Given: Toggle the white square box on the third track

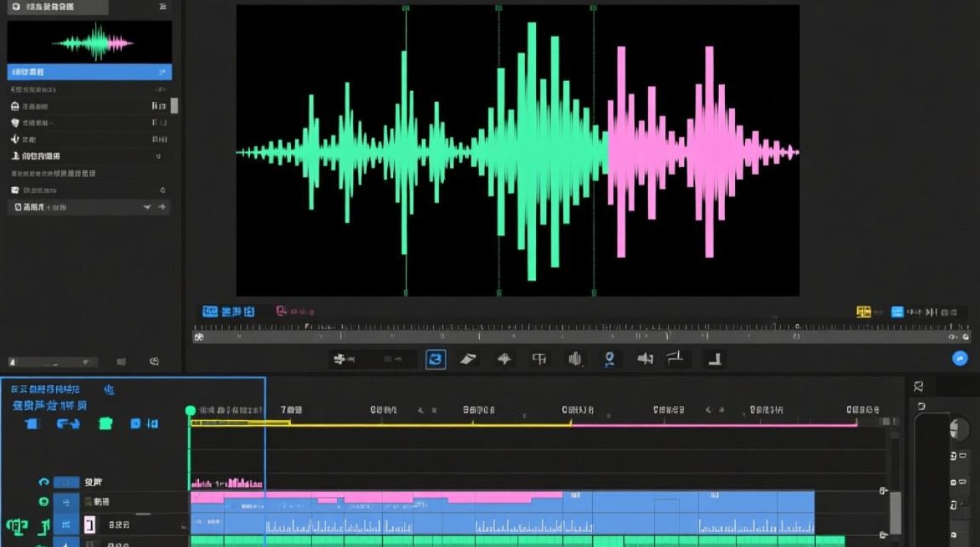Looking at the screenshot, I should pyautogui.click(x=90, y=524).
